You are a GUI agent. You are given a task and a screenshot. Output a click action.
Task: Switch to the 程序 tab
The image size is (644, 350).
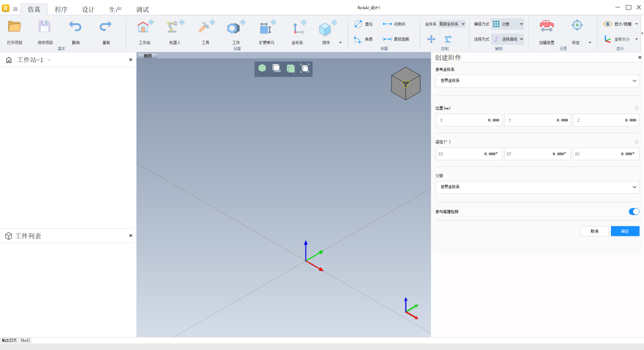[x=61, y=9]
